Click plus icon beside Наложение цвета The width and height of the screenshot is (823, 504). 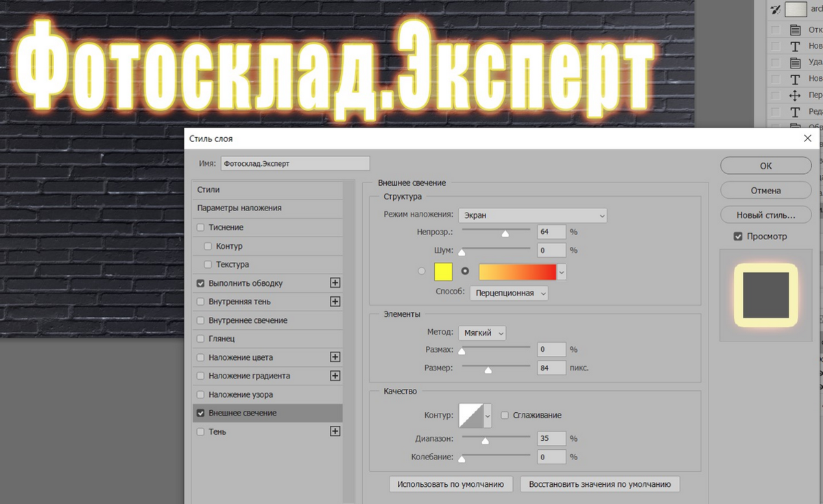click(335, 357)
